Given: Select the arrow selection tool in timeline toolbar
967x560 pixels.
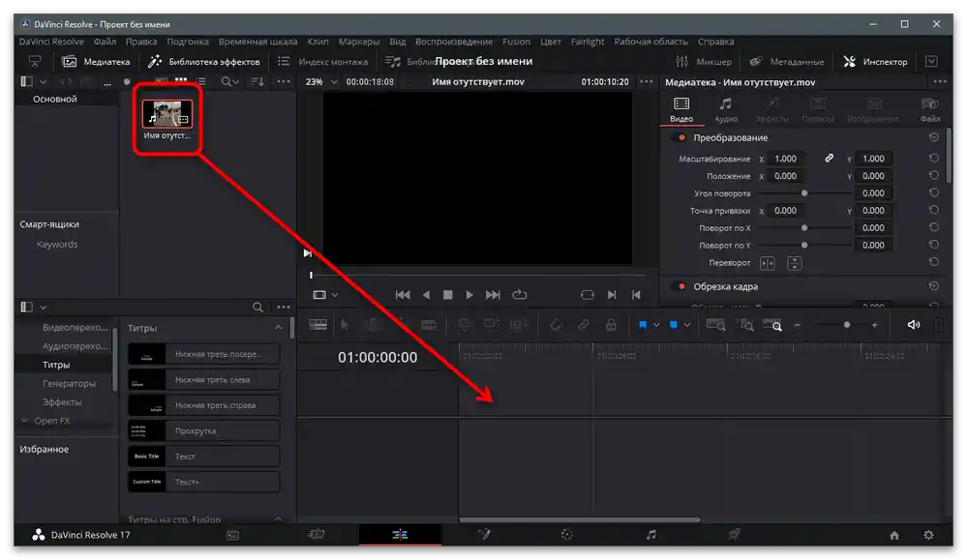Looking at the screenshot, I should (x=345, y=325).
